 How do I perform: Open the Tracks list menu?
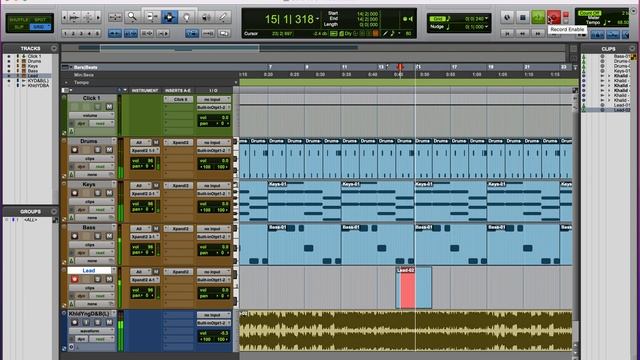click(x=54, y=48)
